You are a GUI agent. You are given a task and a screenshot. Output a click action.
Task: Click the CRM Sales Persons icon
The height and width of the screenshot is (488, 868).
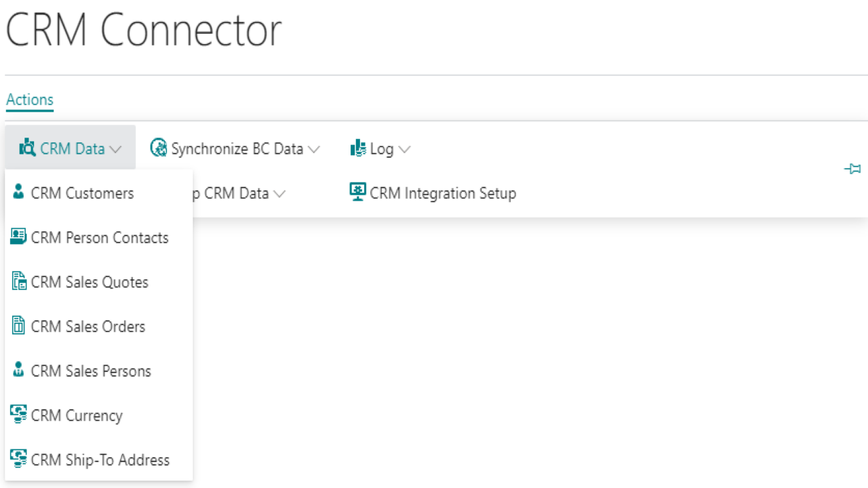pyautogui.click(x=18, y=370)
